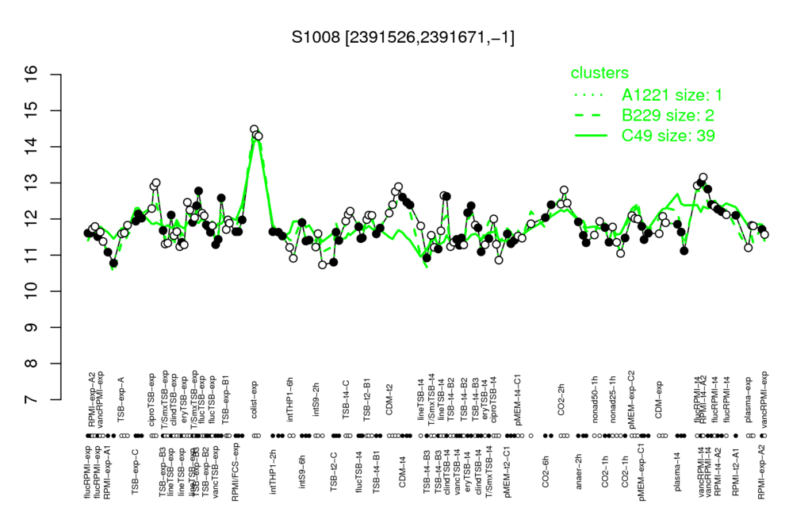This screenshot has width=812, height=508.
Task: Click the 'intS9-2h' x-axis label
Action: tap(316, 401)
